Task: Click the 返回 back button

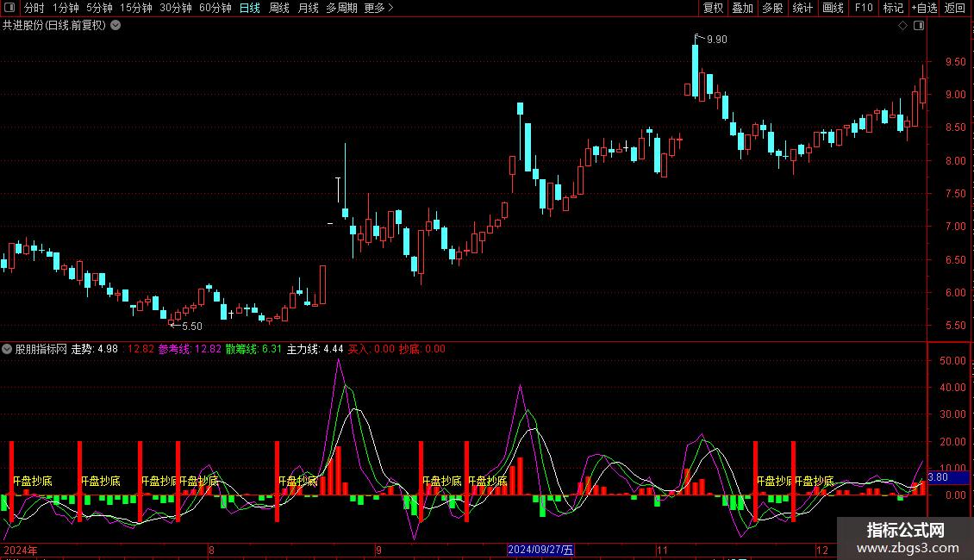Action: 955,8
